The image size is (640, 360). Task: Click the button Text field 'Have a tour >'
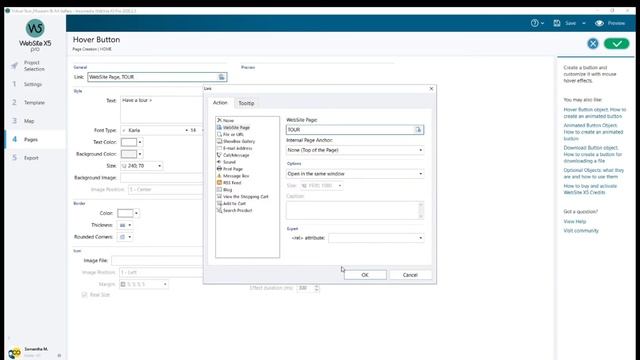162,110
